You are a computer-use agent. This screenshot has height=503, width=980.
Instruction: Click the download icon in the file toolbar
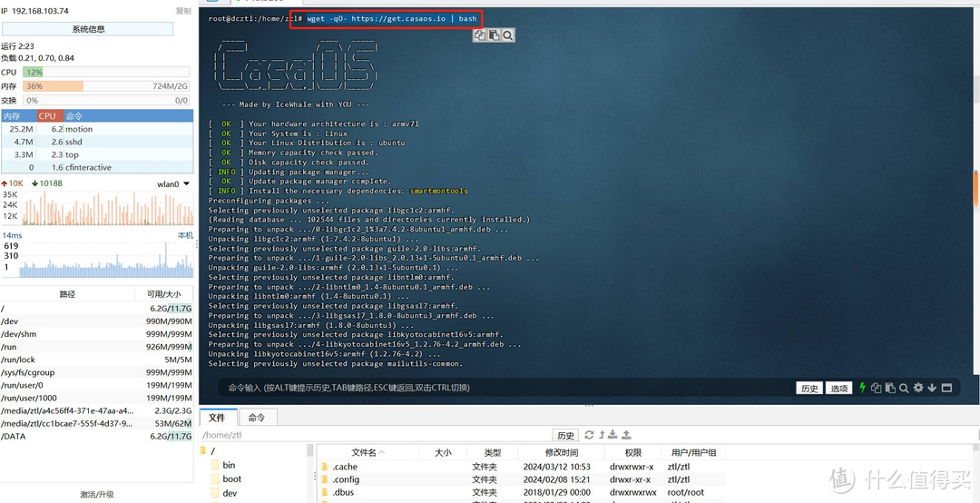point(613,435)
